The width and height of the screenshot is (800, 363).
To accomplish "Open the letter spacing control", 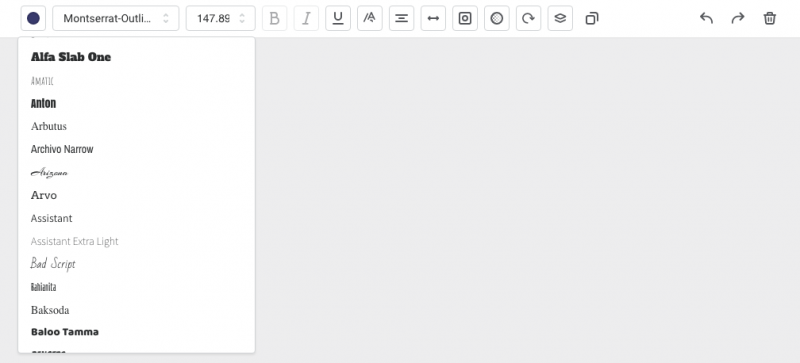I will click(433, 18).
